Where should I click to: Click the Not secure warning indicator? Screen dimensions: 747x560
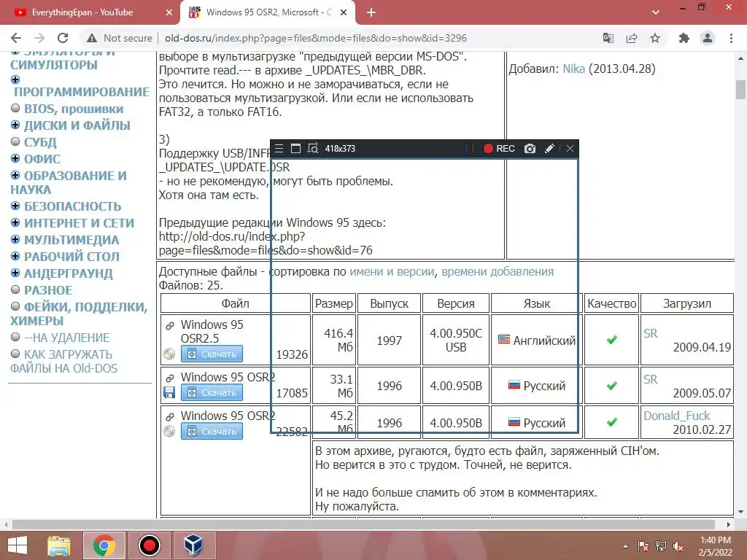pos(120,38)
